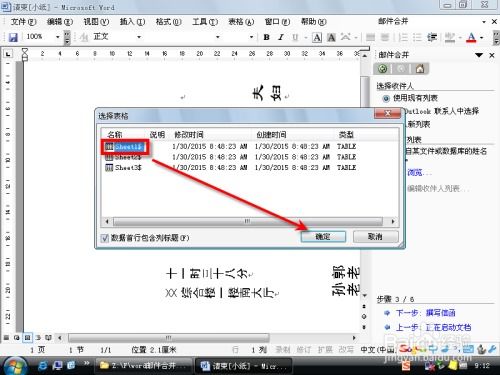Click the Save icon in toolbar
500x375 pixels.
[13, 37]
